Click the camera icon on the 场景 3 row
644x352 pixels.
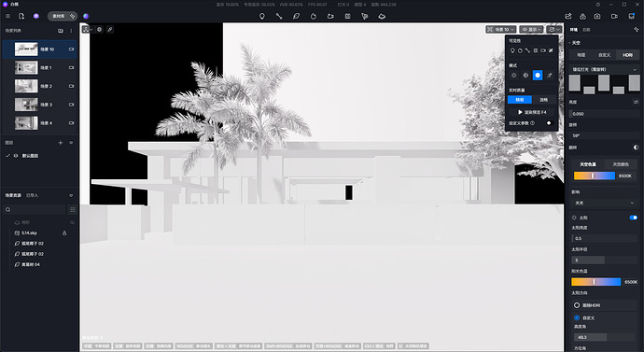71,105
